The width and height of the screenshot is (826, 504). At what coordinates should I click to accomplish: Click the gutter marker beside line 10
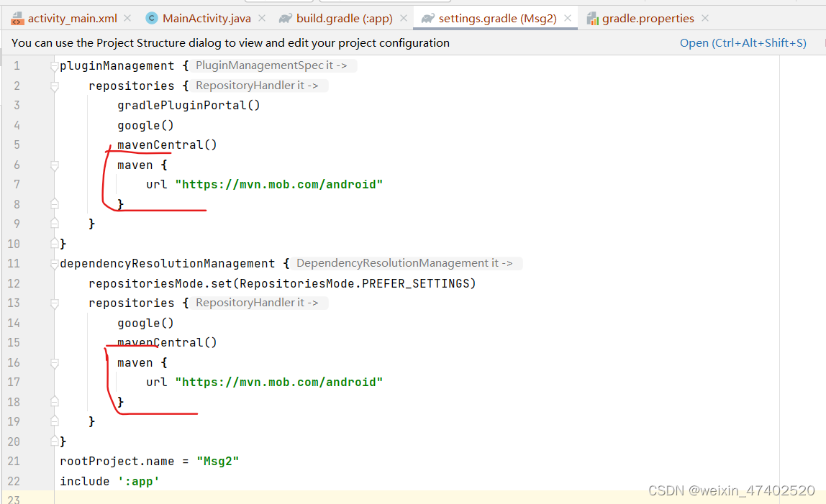click(54, 243)
